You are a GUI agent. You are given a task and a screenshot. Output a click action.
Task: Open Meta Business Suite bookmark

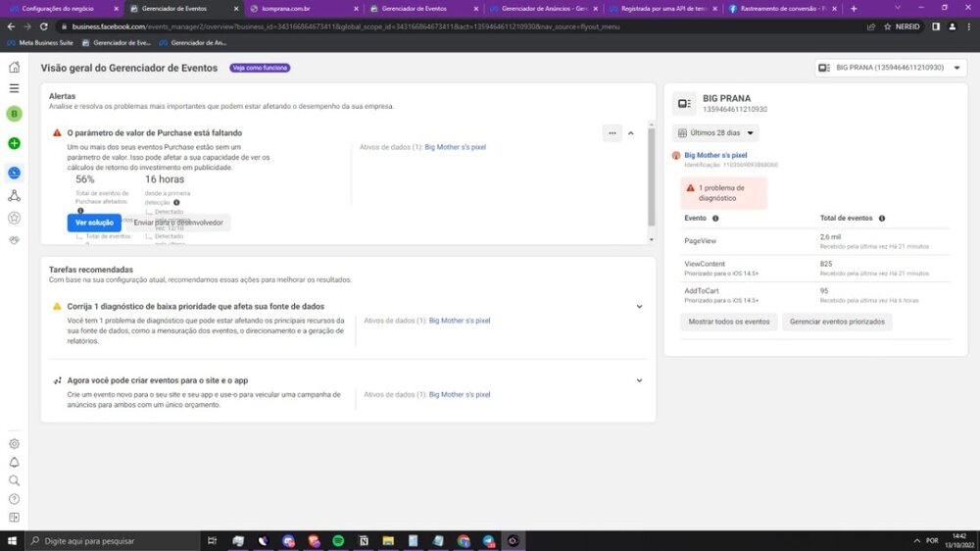point(40,42)
